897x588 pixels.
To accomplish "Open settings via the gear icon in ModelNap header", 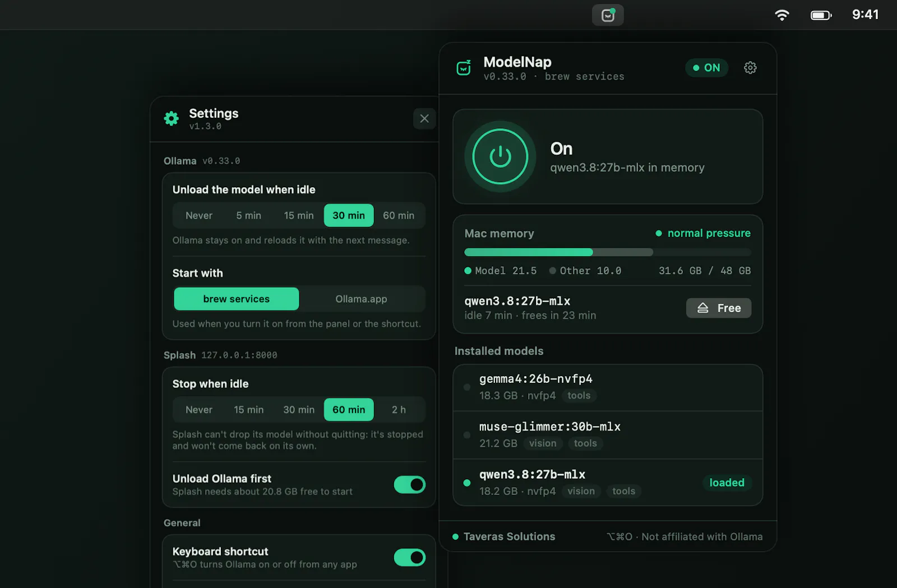I will point(750,68).
